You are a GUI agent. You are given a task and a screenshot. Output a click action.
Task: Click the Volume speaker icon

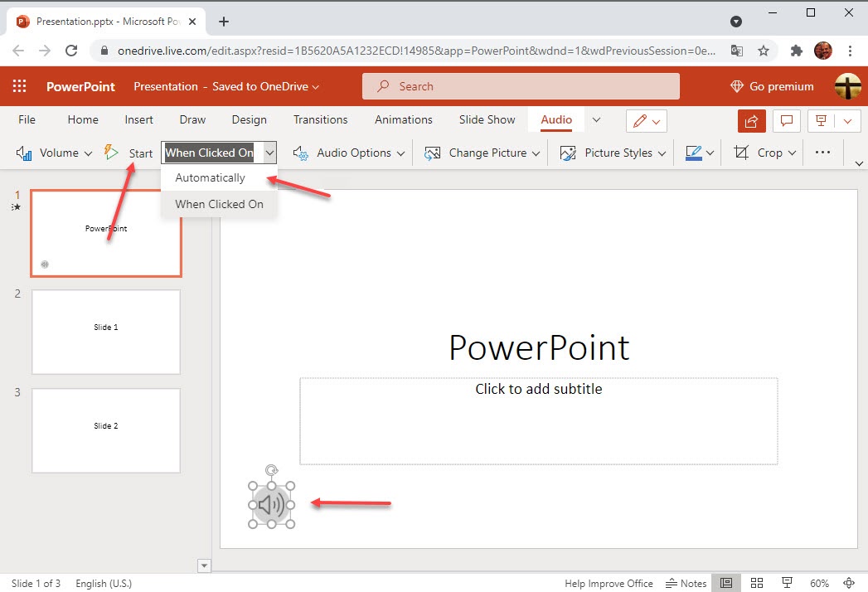(x=24, y=153)
